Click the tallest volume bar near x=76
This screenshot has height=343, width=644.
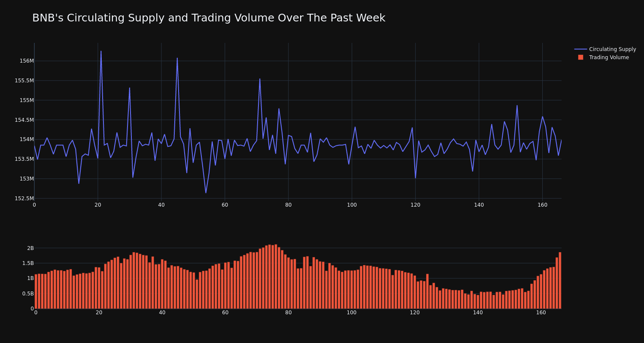276,277
